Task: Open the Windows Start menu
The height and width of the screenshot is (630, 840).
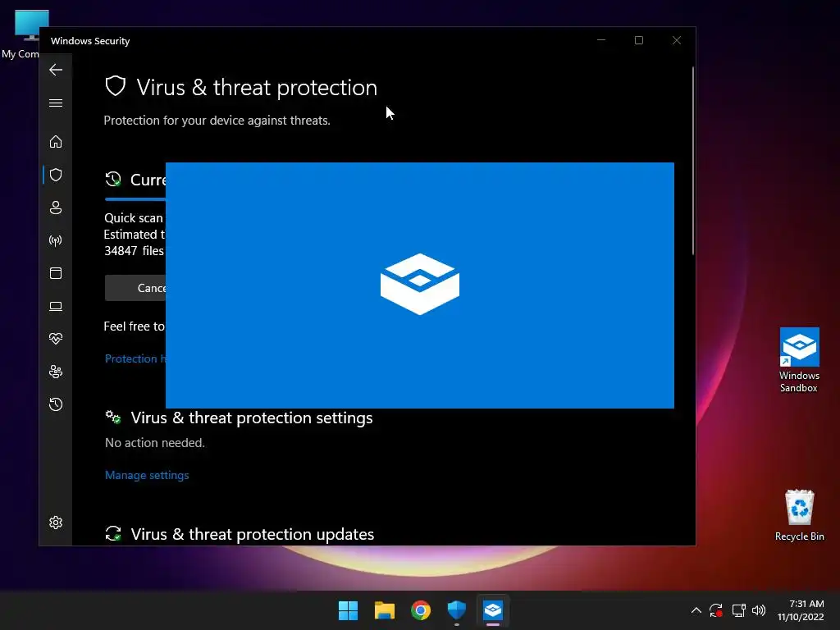Action: point(348,610)
